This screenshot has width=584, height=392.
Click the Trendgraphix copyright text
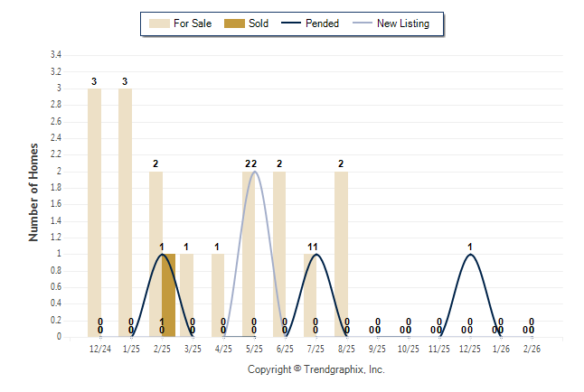point(316,369)
